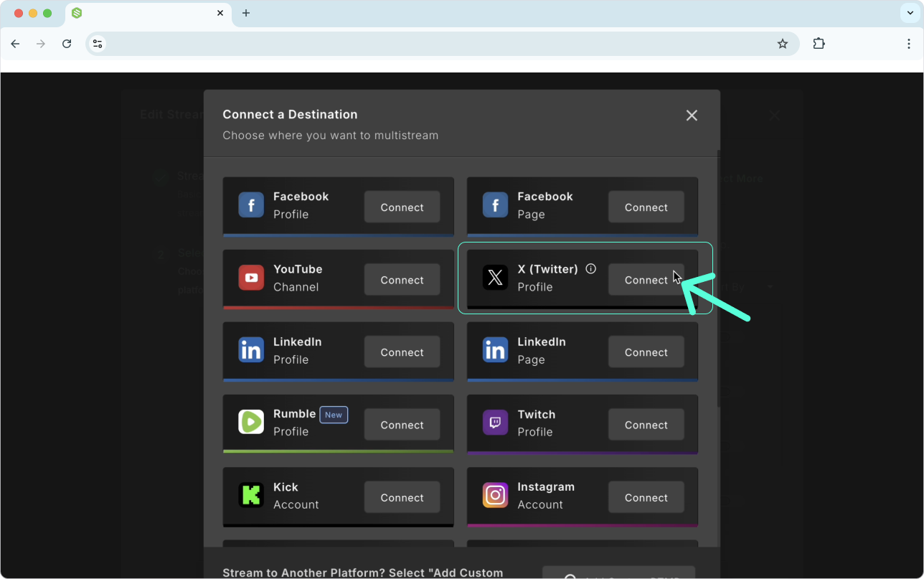The width and height of the screenshot is (924, 579).
Task: Connect a Twitch Profile
Action: (x=646, y=425)
